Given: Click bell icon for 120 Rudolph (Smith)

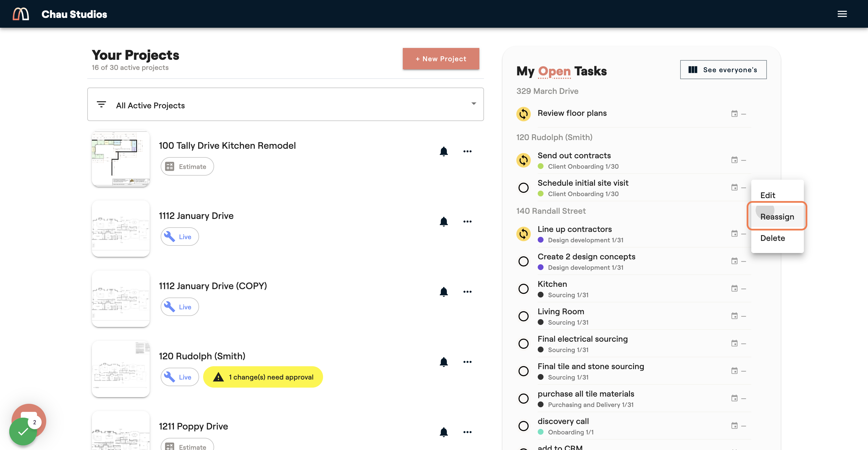Looking at the screenshot, I should (x=444, y=362).
